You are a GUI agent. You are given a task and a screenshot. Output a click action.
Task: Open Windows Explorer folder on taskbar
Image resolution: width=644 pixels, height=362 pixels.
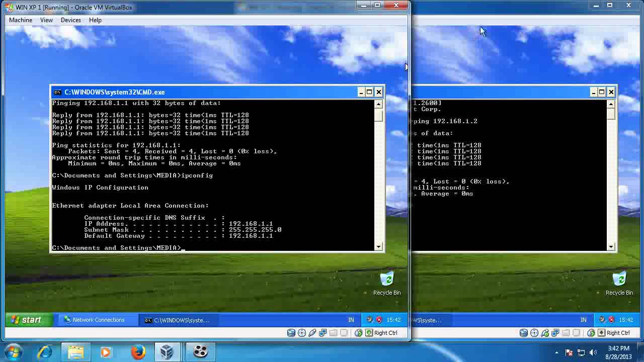[x=75, y=352]
